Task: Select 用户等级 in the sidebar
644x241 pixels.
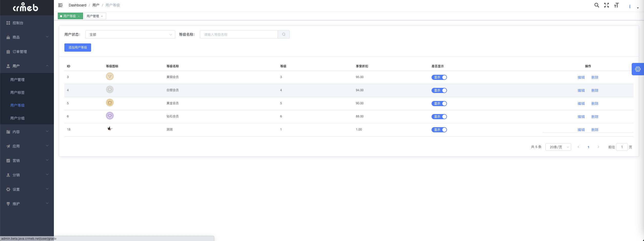Action: coord(17,105)
